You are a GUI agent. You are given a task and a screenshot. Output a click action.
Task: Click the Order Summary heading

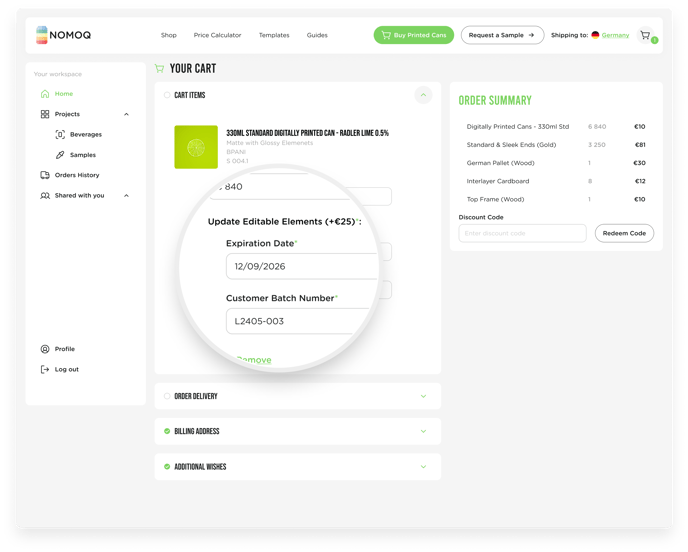(x=495, y=100)
